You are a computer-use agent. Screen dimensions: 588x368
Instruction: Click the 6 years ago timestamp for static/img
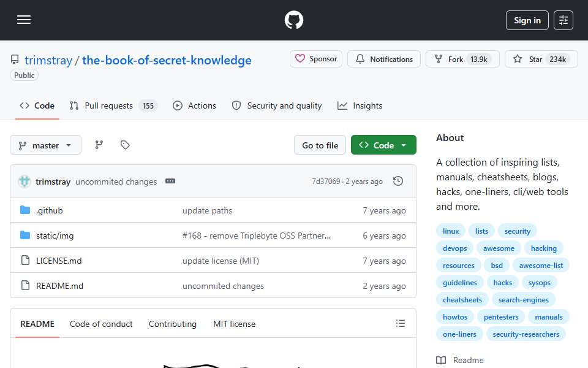[x=384, y=236]
